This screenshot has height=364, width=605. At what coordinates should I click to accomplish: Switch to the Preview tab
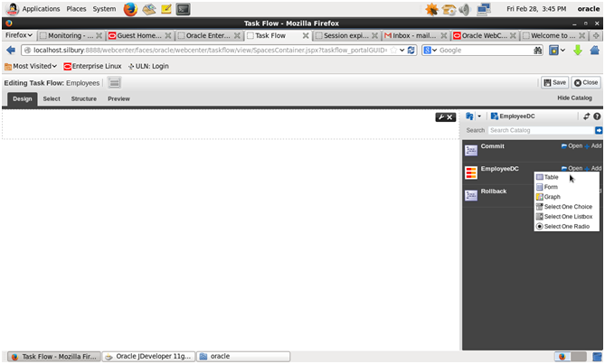coord(118,99)
